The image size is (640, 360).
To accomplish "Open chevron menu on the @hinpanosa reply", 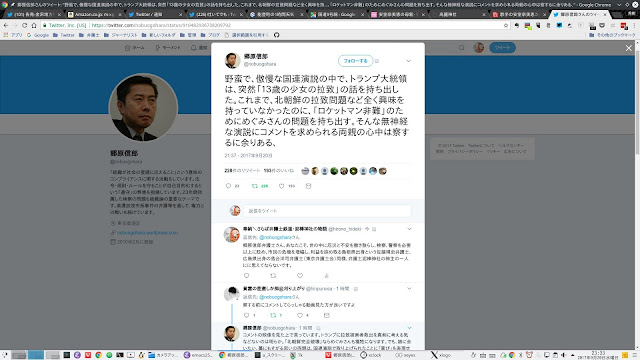I will point(409,289).
